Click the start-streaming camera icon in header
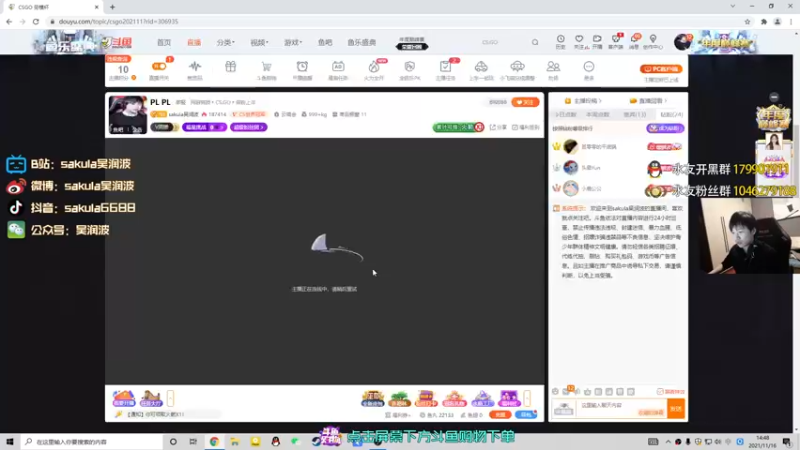The width and height of the screenshot is (800, 450). [x=597, y=41]
